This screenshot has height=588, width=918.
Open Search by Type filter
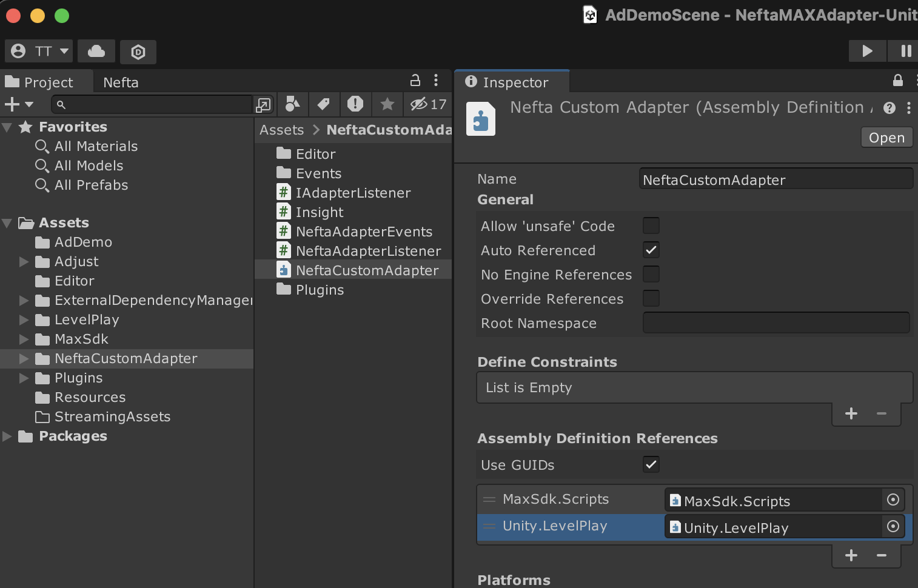click(x=292, y=104)
